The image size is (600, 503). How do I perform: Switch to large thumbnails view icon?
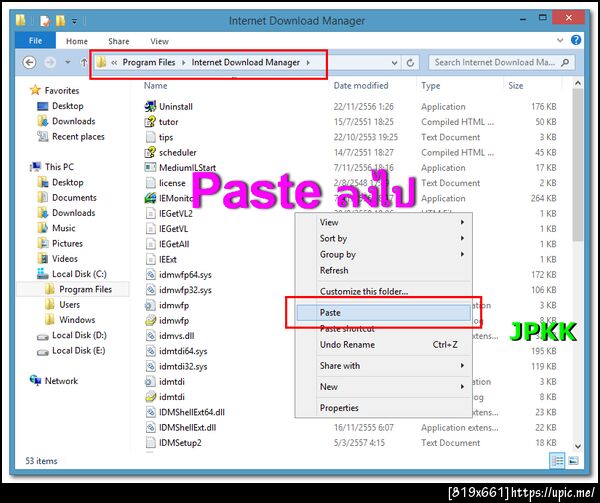click(573, 461)
